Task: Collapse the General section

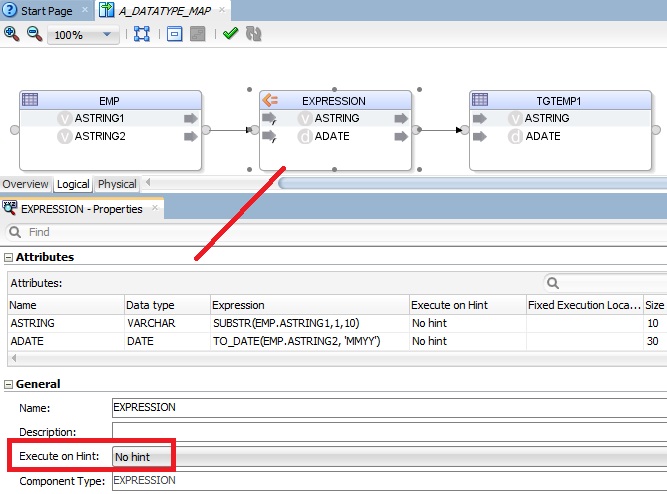Action: (8, 385)
